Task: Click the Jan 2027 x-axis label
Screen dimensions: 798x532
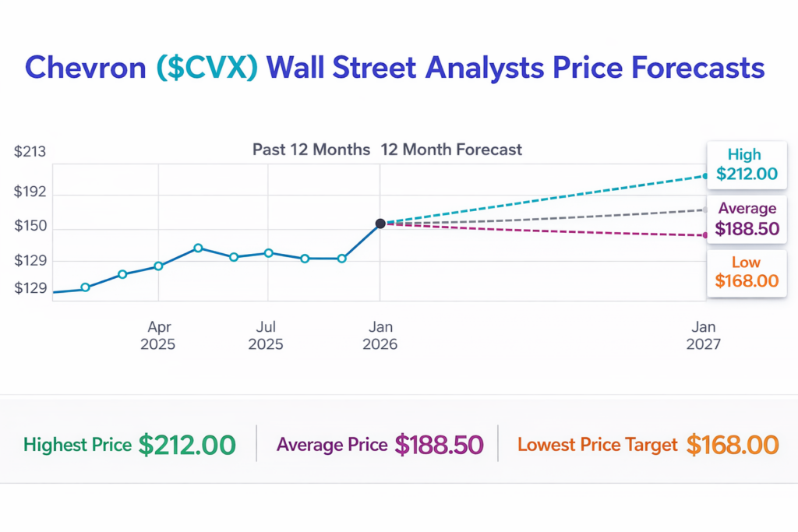Action: tap(704, 336)
